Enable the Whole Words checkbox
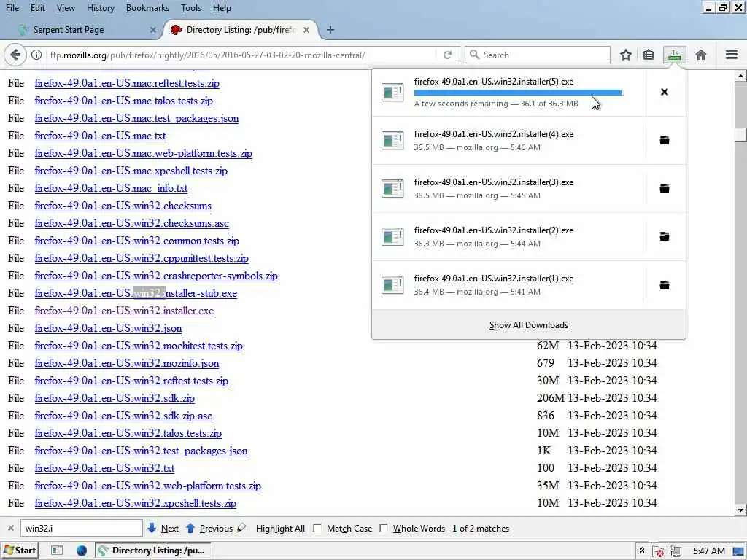The image size is (747, 560). coord(384,528)
